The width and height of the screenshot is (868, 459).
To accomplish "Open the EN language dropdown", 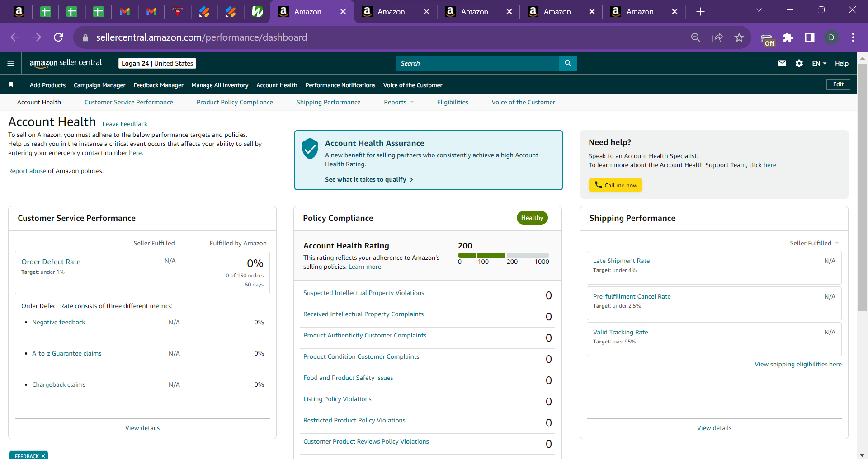I will 819,63.
